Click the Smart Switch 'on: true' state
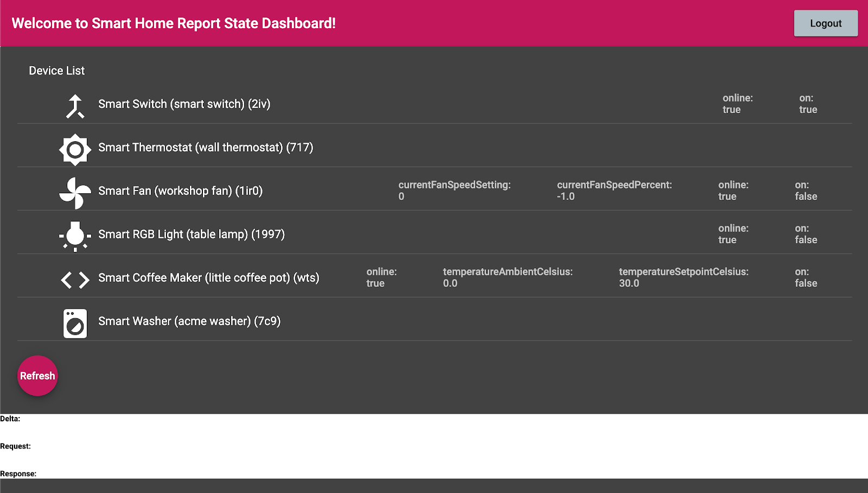The height and width of the screenshot is (493, 868). tap(808, 104)
